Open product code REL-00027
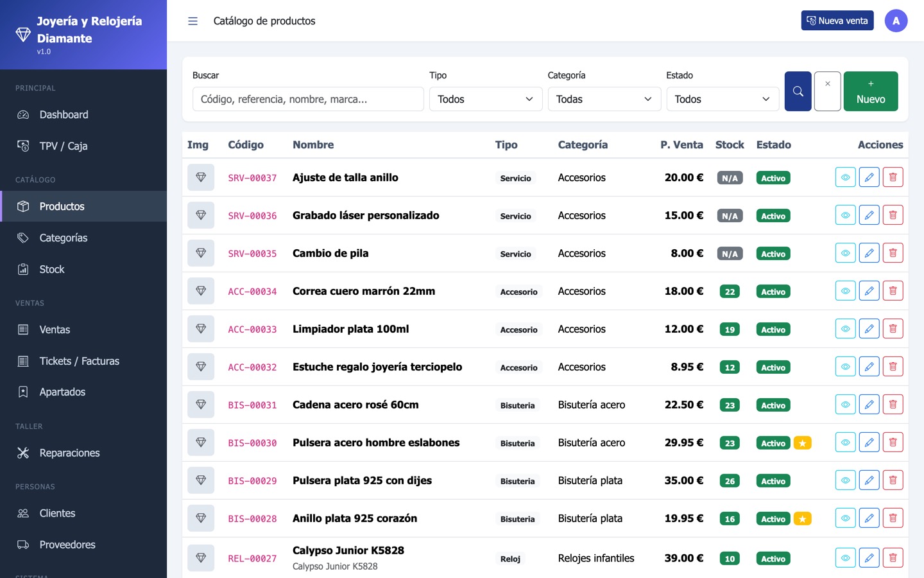Screen dimensions: 924x578 252,559
